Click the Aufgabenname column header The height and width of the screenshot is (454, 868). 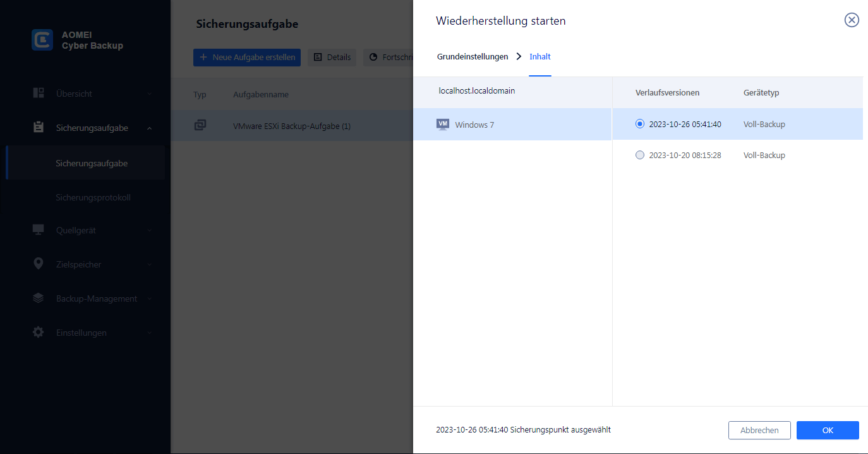(261, 94)
